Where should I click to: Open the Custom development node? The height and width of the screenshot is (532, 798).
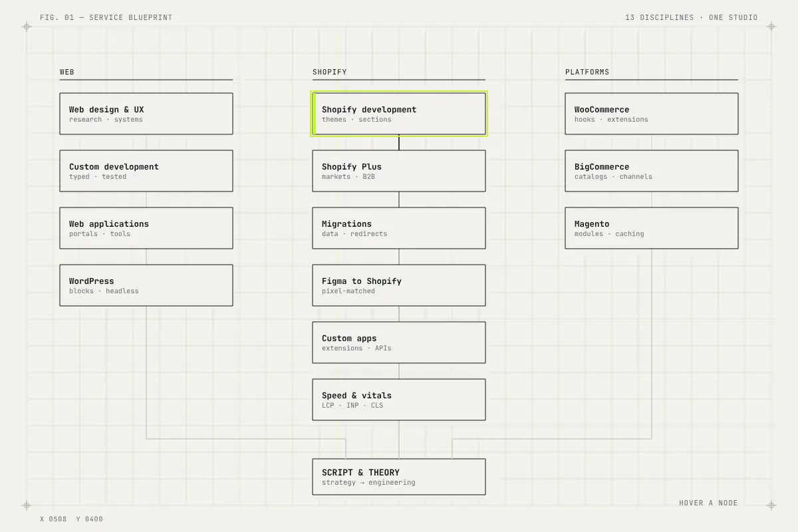[x=146, y=171]
